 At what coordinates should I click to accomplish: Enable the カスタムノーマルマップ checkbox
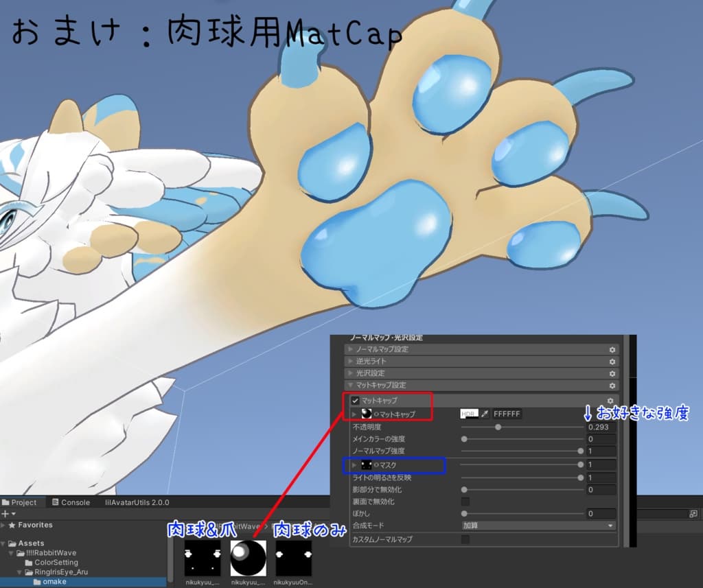[x=466, y=539]
